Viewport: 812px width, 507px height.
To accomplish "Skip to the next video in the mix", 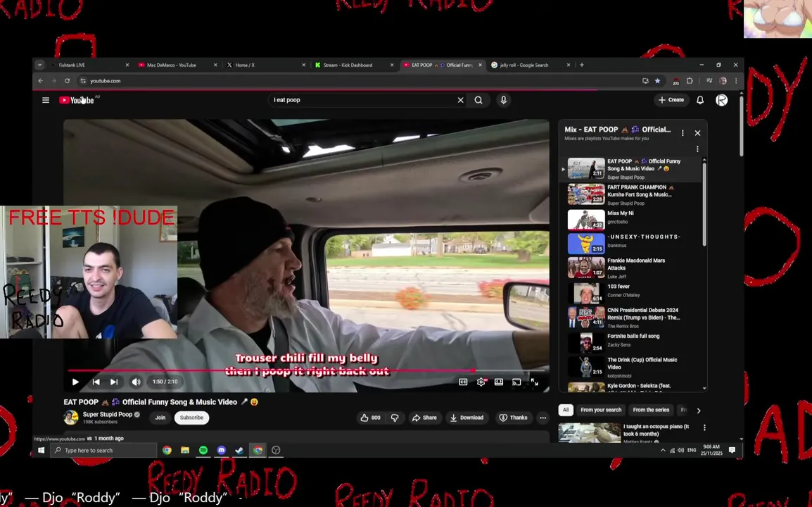I will (114, 382).
